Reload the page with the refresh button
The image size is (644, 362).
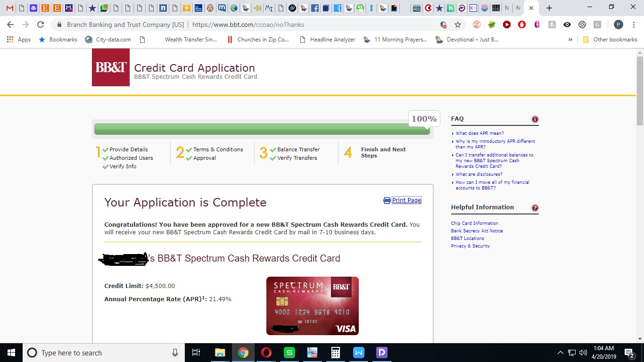(41, 25)
